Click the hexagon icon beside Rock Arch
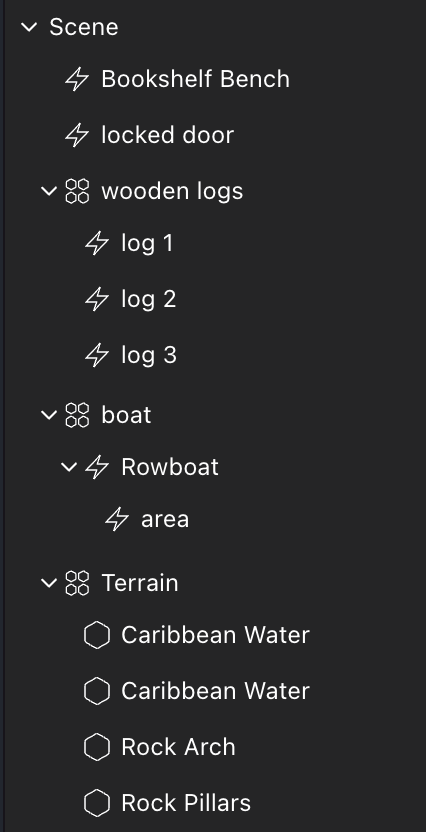Image resolution: width=426 pixels, height=832 pixels. click(x=97, y=747)
